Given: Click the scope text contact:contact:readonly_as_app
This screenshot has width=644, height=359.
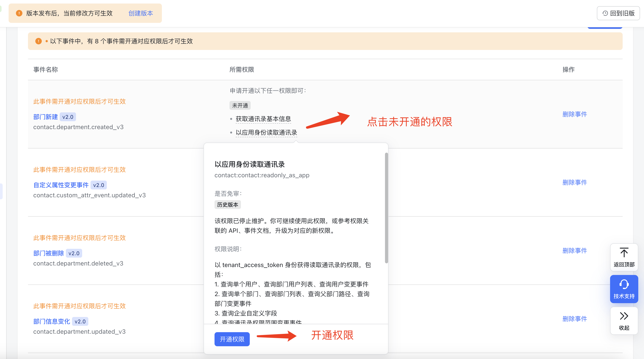Looking at the screenshot, I should pyautogui.click(x=262, y=175).
